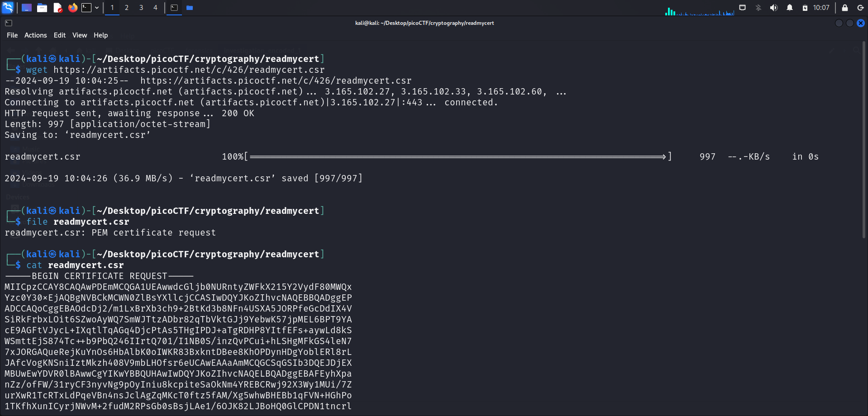The width and height of the screenshot is (868, 416).
Task: Expand the terminal launcher dropdown arrow
Action: coord(97,8)
